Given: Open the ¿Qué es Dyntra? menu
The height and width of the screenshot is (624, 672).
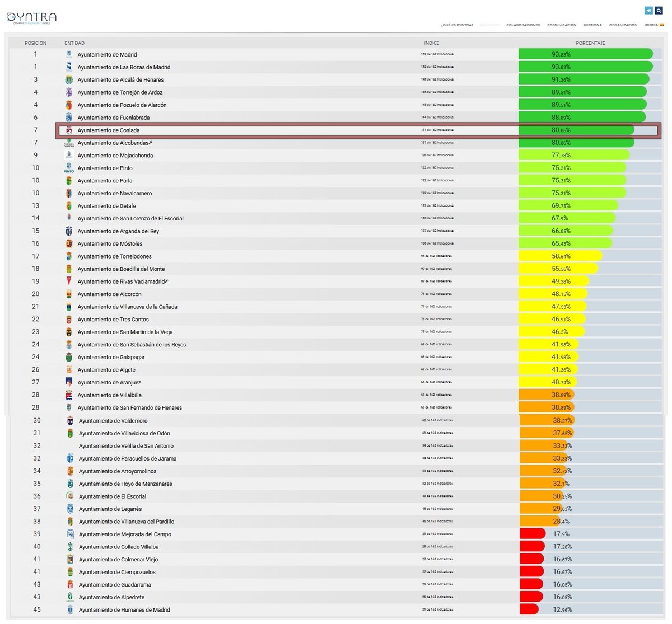Looking at the screenshot, I should (457, 25).
